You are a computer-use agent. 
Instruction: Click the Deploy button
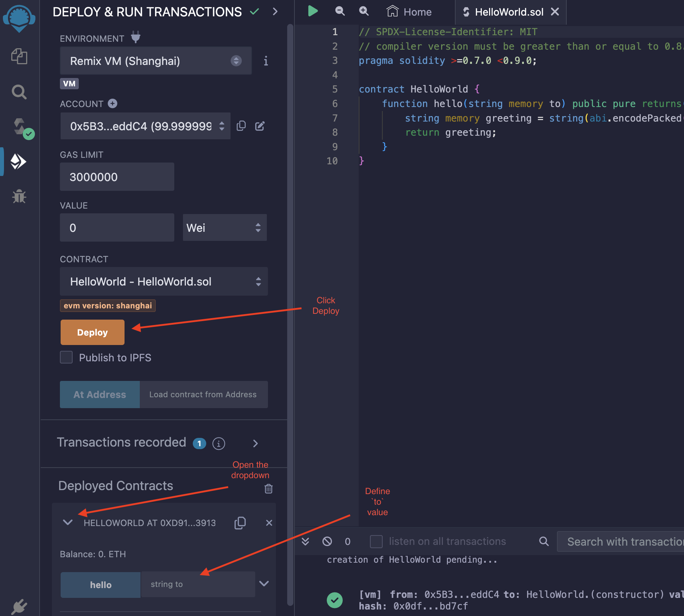(x=92, y=332)
